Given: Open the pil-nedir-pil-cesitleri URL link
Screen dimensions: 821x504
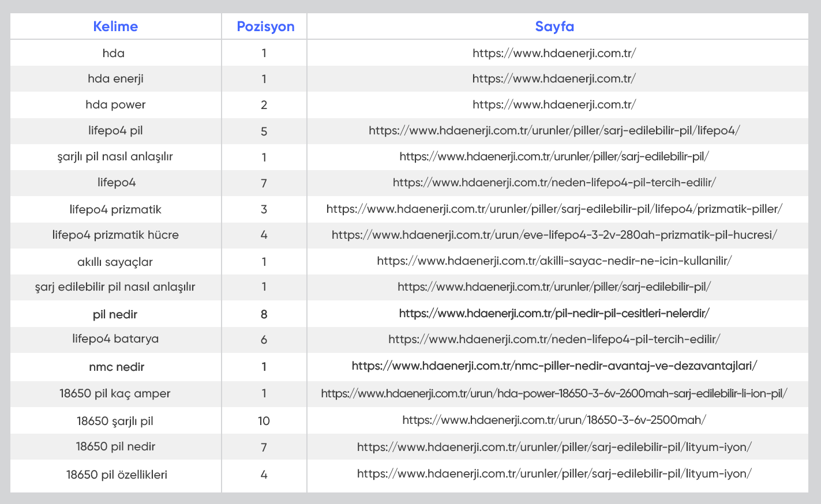Looking at the screenshot, I should (554, 313).
